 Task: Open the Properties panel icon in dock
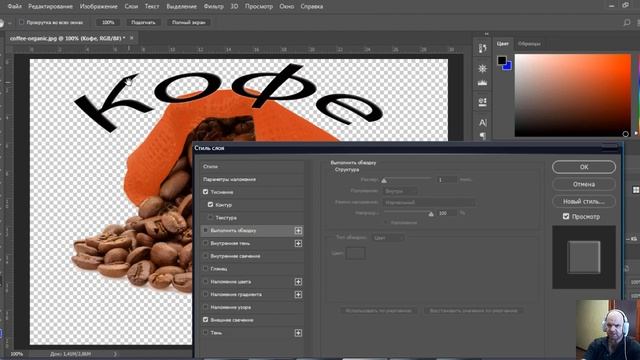482,101
